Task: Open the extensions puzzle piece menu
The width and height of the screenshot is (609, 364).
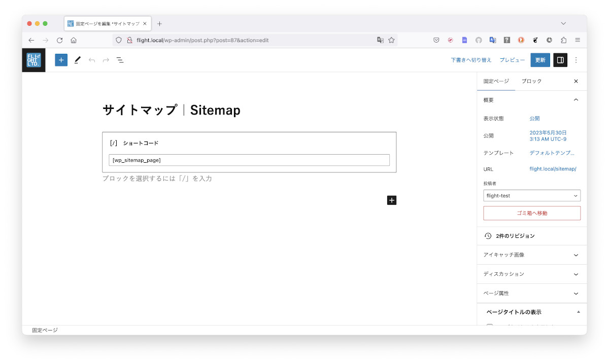Action: [563, 40]
